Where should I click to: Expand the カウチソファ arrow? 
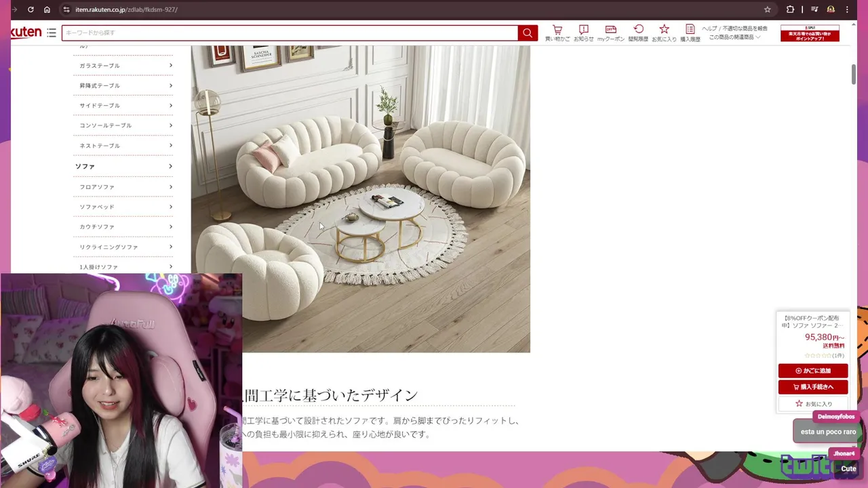click(171, 226)
